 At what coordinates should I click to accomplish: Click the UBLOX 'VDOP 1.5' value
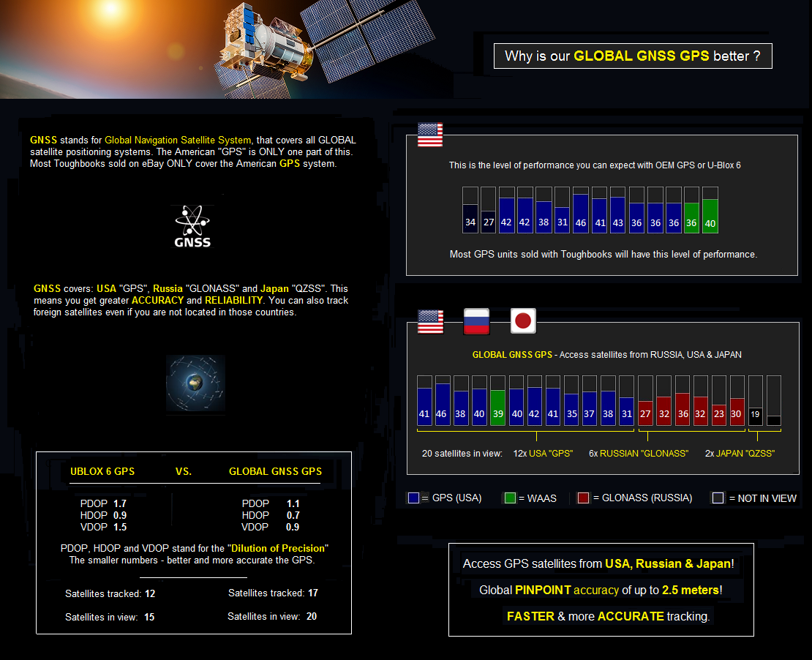(x=104, y=527)
